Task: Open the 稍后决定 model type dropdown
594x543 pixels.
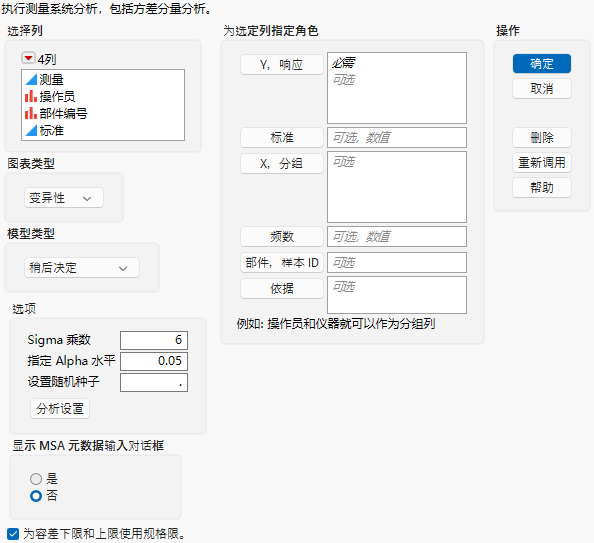Action: 82,268
